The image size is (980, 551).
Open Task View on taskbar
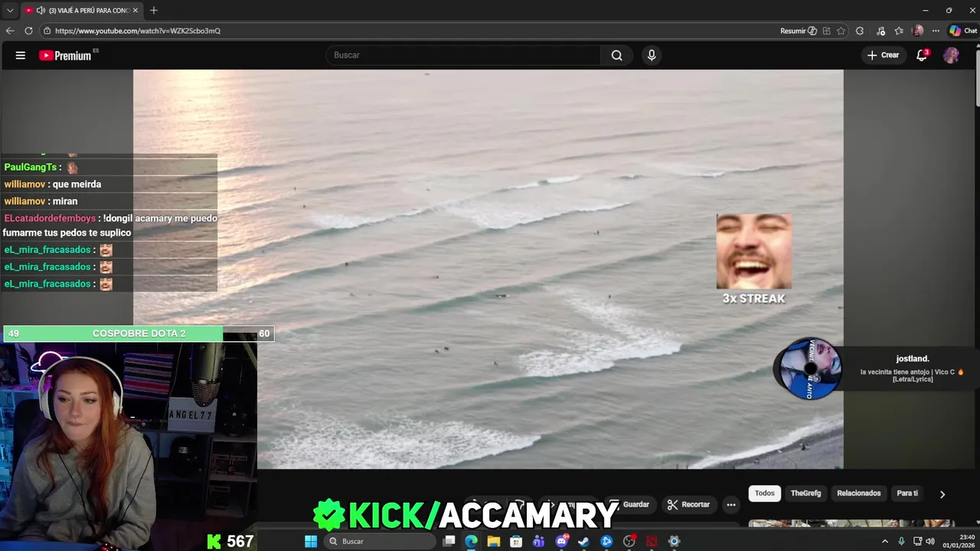pyautogui.click(x=449, y=541)
